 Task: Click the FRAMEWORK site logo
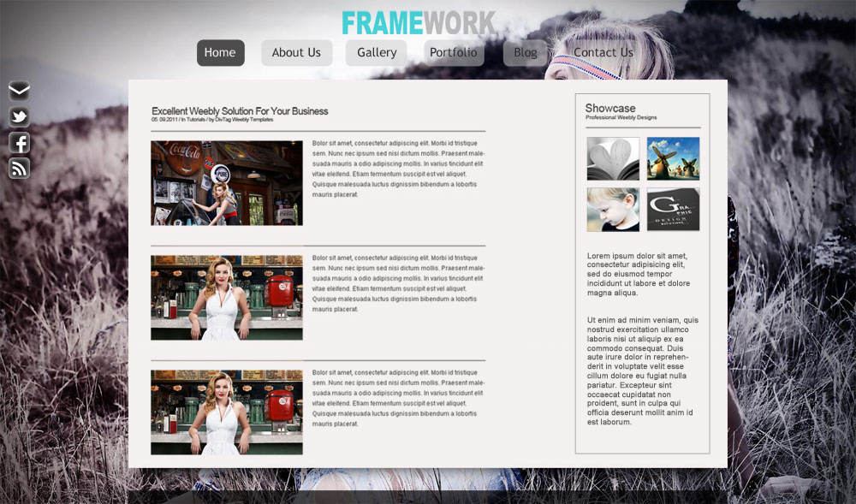click(417, 22)
